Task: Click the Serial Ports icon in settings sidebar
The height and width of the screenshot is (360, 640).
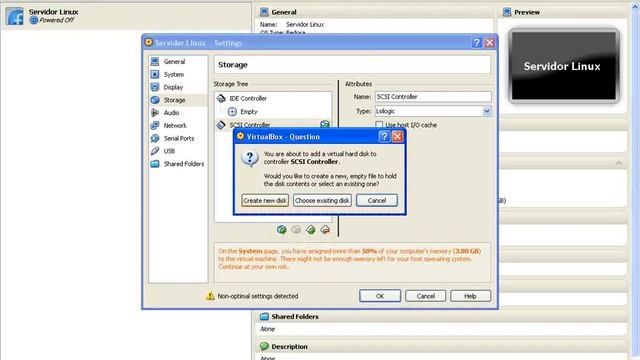Action: click(155, 138)
